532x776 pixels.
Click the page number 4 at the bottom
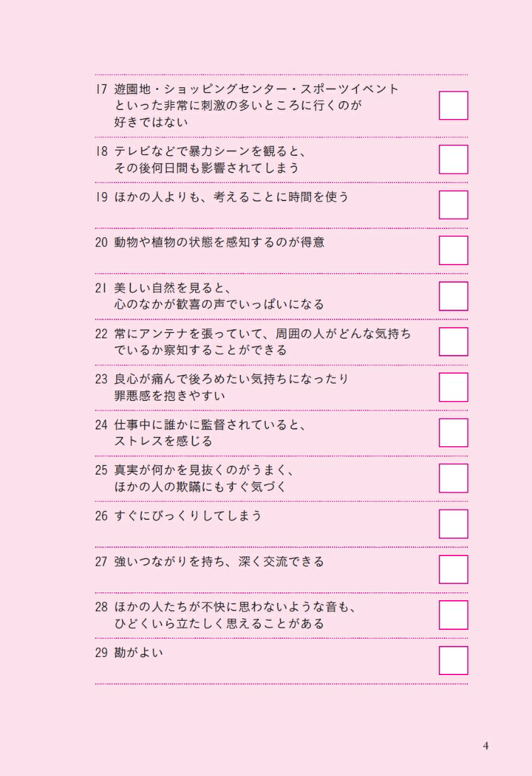[x=486, y=746]
